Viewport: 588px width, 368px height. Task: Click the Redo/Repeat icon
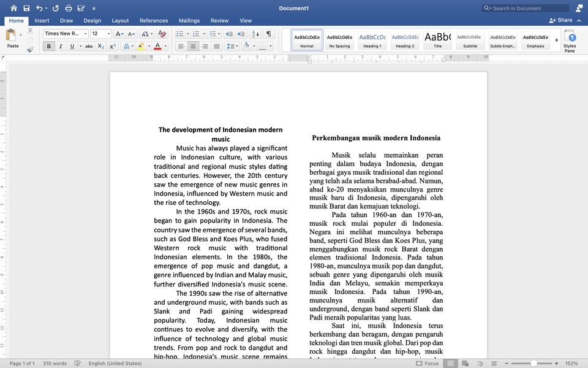coord(56,8)
